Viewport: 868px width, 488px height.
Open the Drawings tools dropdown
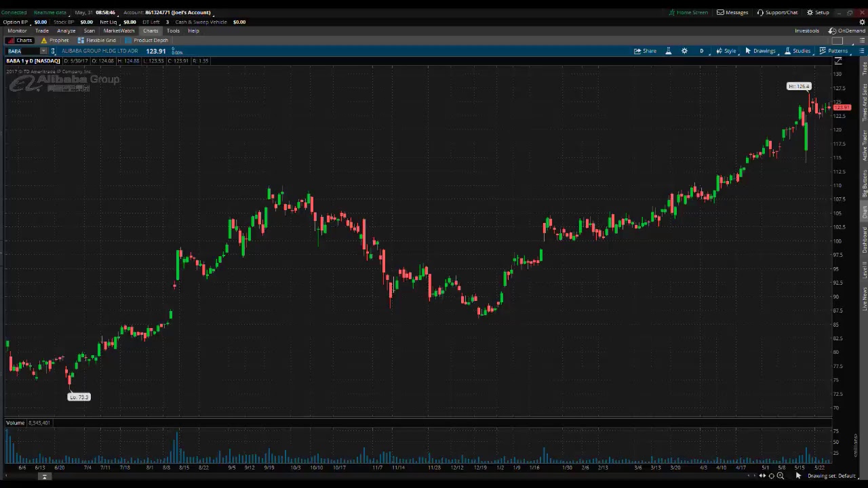click(760, 51)
